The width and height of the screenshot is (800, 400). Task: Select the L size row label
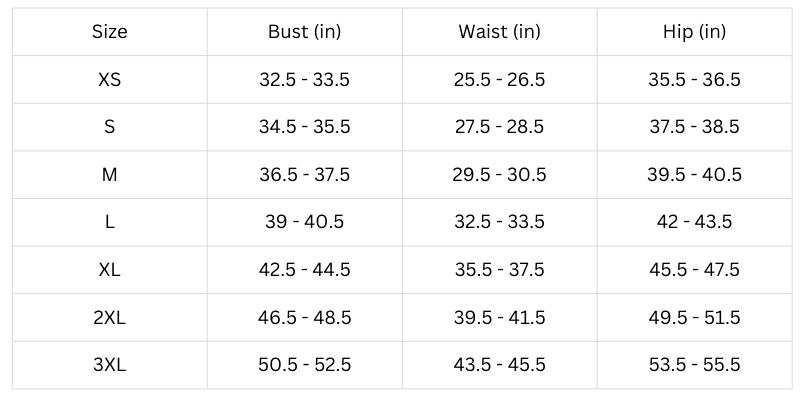(110, 222)
